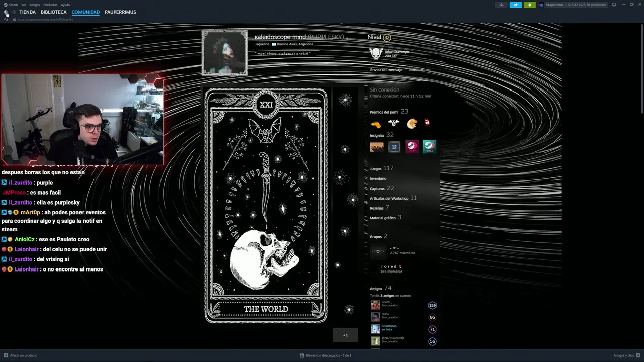Open the Amigos menu

coord(34,5)
